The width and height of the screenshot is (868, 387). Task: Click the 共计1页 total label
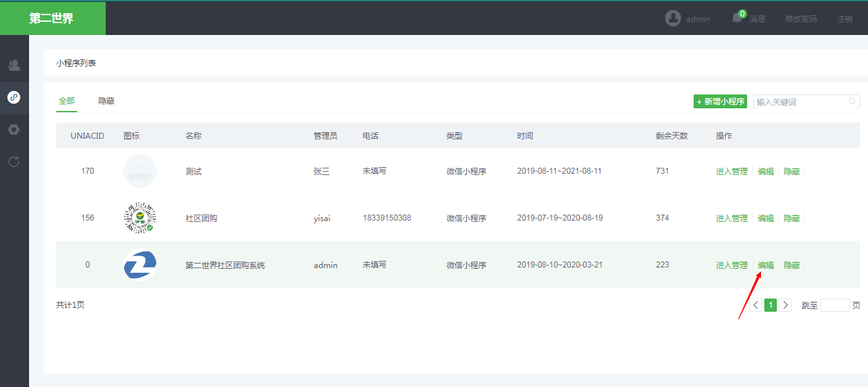71,305
